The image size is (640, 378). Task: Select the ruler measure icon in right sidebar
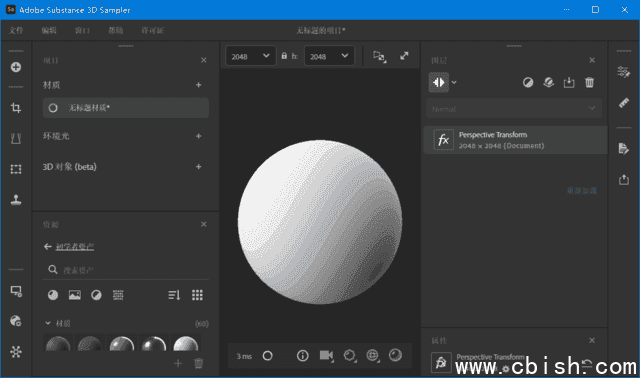pos(624,102)
